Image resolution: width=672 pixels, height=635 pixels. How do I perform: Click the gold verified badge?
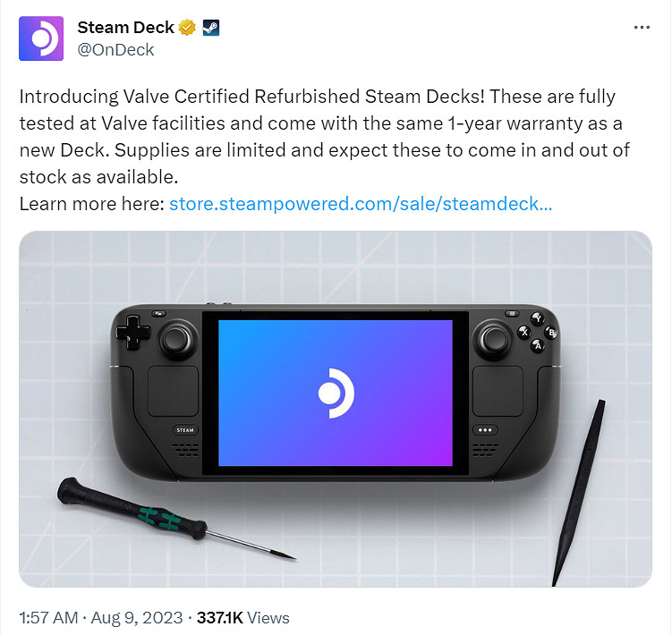(x=187, y=28)
